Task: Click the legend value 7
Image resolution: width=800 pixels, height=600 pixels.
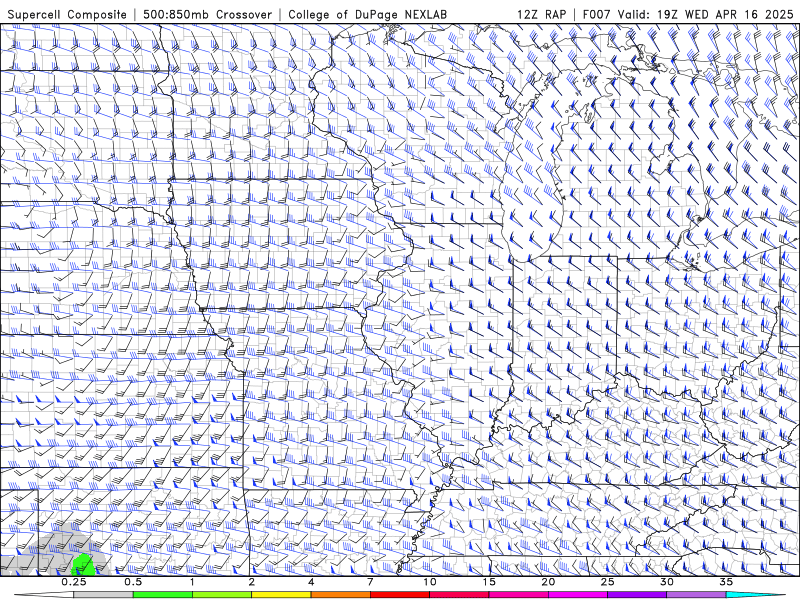Action: point(370,582)
